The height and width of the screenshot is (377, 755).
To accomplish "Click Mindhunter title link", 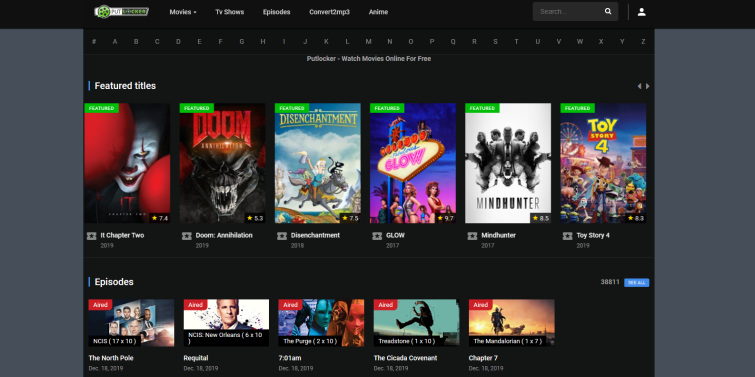I will 498,235.
